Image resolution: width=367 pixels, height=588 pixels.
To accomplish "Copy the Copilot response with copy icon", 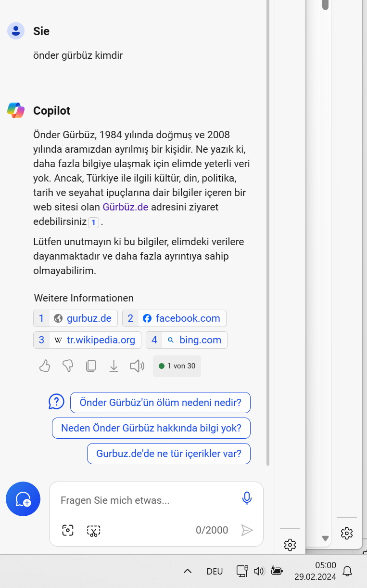I will pyautogui.click(x=91, y=366).
